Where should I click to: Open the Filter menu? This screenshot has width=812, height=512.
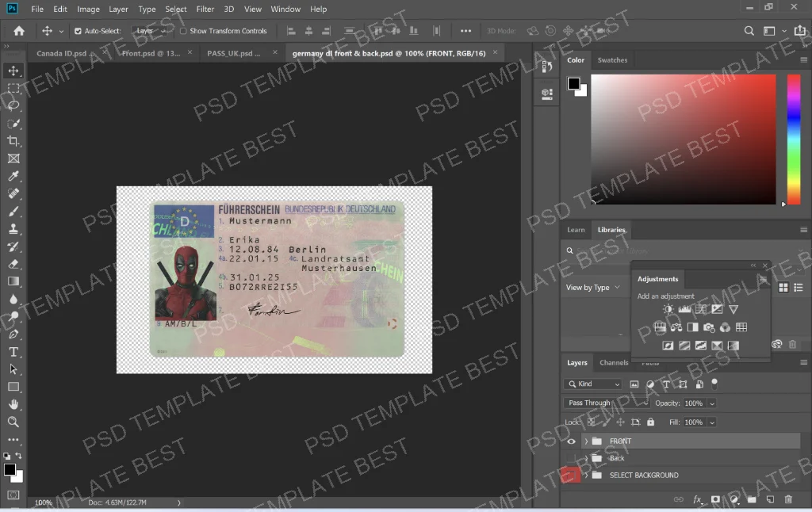[x=205, y=9]
